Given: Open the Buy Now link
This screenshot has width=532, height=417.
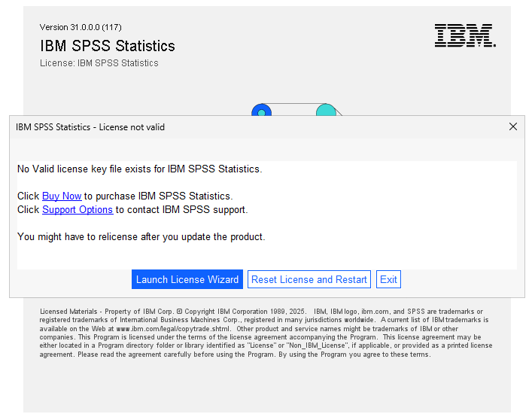Looking at the screenshot, I should pyautogui.click(x=62, y=196).
